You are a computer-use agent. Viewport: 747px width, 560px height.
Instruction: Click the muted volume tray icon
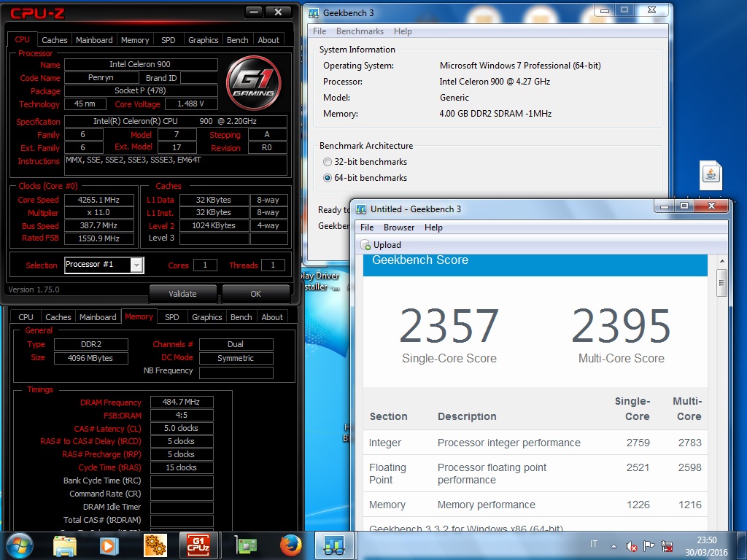click(x=631, y=546)
